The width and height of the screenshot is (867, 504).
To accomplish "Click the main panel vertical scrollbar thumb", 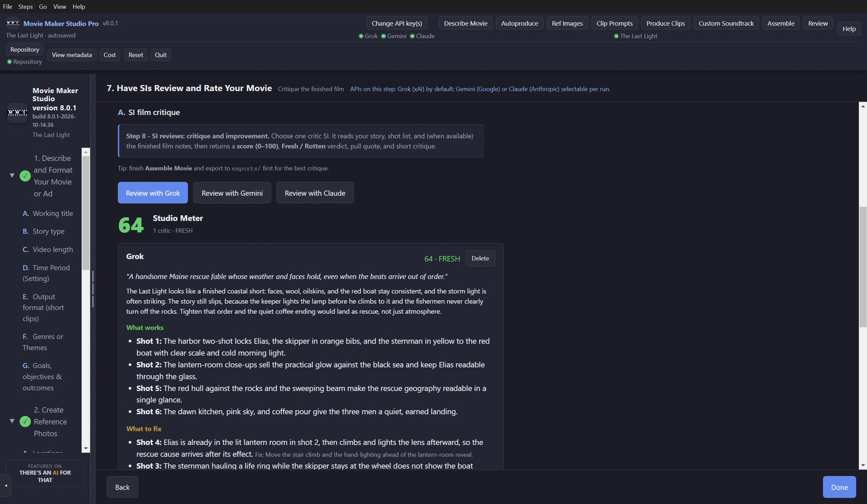I will 863,267.
